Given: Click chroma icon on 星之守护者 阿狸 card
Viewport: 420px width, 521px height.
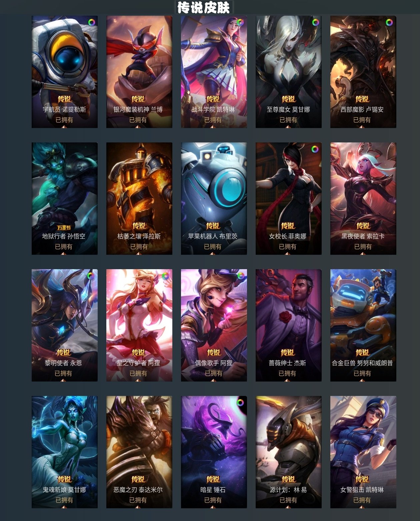Looking at the screenshot, I should pos(165,276).
